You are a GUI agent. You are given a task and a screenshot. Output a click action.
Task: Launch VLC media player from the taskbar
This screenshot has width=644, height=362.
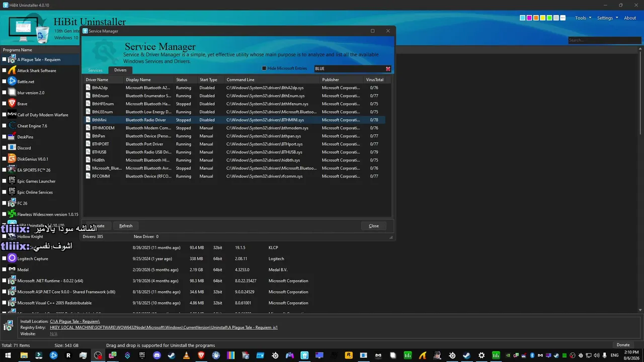pyautogui.click(x=186, y=355)
